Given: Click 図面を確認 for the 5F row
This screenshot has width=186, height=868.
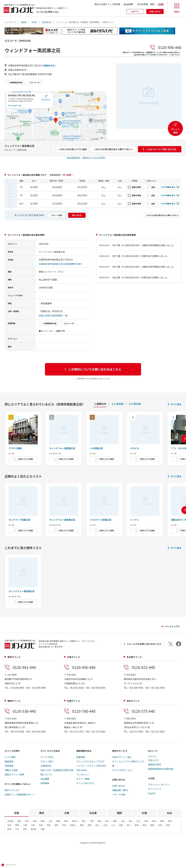Looking at the screenshot, I should coord(135,187).
